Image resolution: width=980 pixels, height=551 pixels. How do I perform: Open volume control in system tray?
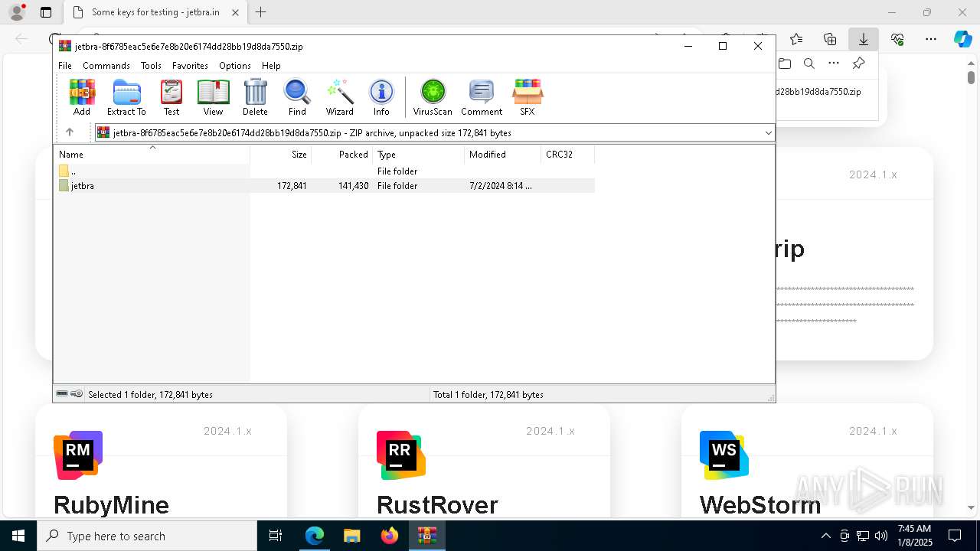881,536
